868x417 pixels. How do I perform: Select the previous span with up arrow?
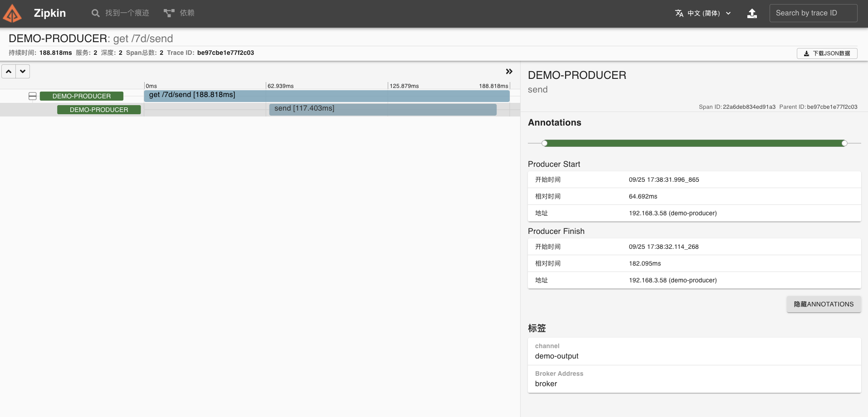pos(9,71)
